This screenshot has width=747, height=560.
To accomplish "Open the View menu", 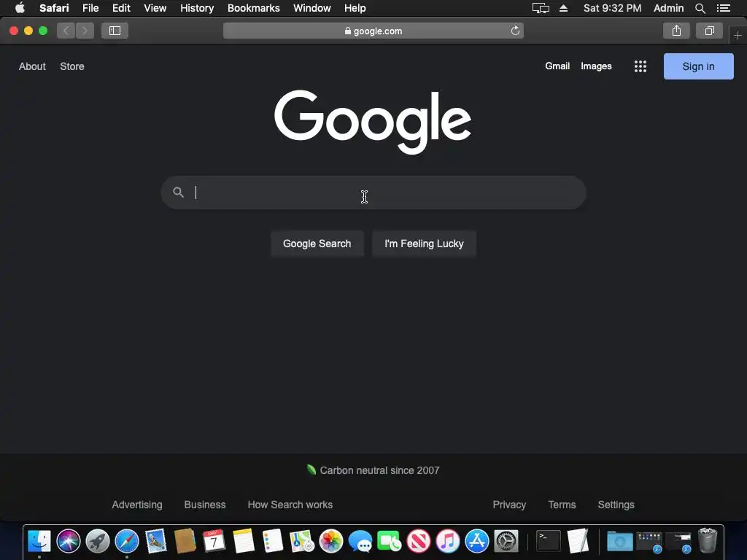I will point(155,8).
